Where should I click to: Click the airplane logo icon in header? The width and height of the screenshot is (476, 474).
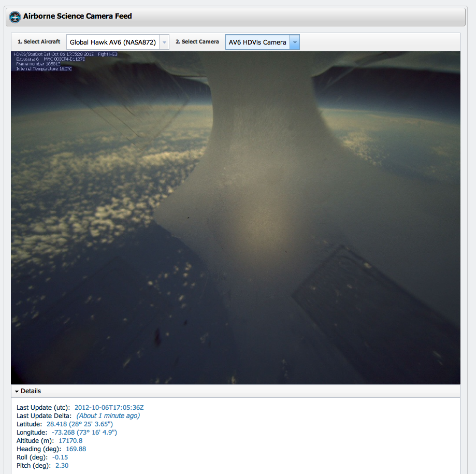point(15,17)
